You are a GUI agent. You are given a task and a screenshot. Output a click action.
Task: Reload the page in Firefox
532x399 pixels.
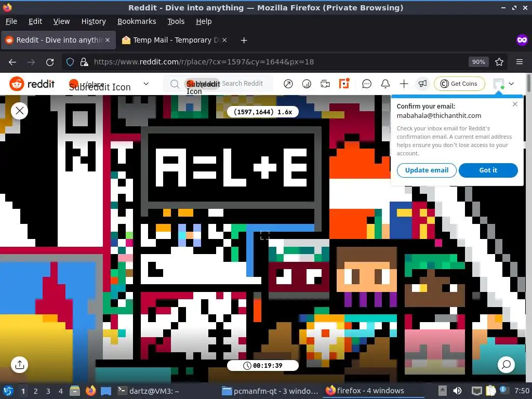[x=50, y=62]
